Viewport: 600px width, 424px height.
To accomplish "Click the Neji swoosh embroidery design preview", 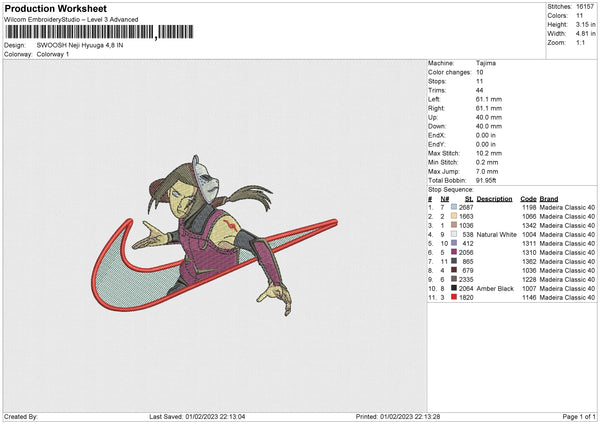I will 215,236.
